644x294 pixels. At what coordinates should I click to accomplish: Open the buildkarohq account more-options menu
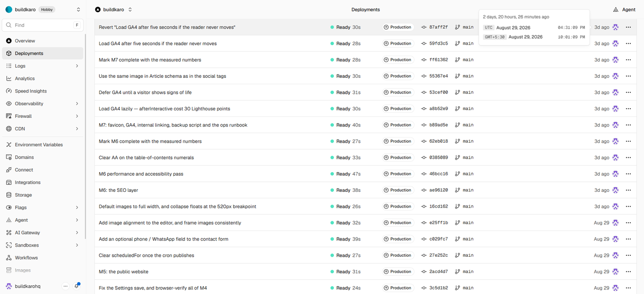coord(65,286)
